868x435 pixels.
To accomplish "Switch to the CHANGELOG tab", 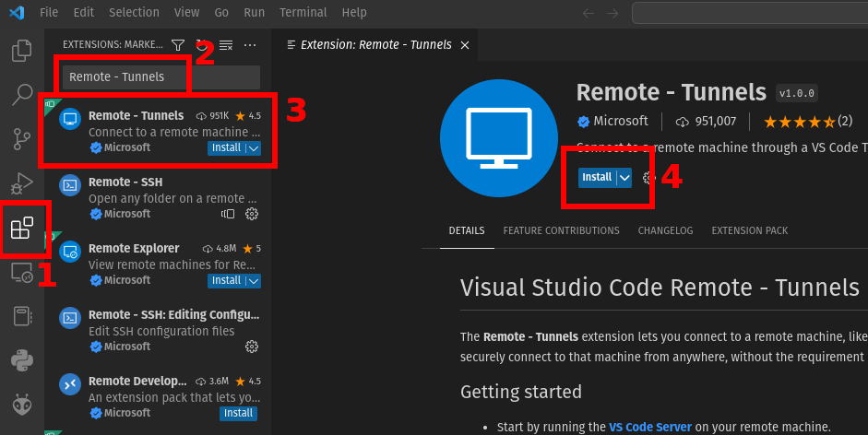I will pyautogui.click(x=665, y=230).
